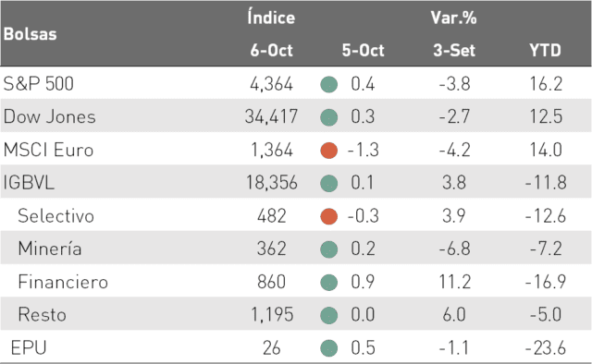The image size is (592, 364).
Task: Click the EPU YTD value -23.6
Action: click(x=546, y=347)
